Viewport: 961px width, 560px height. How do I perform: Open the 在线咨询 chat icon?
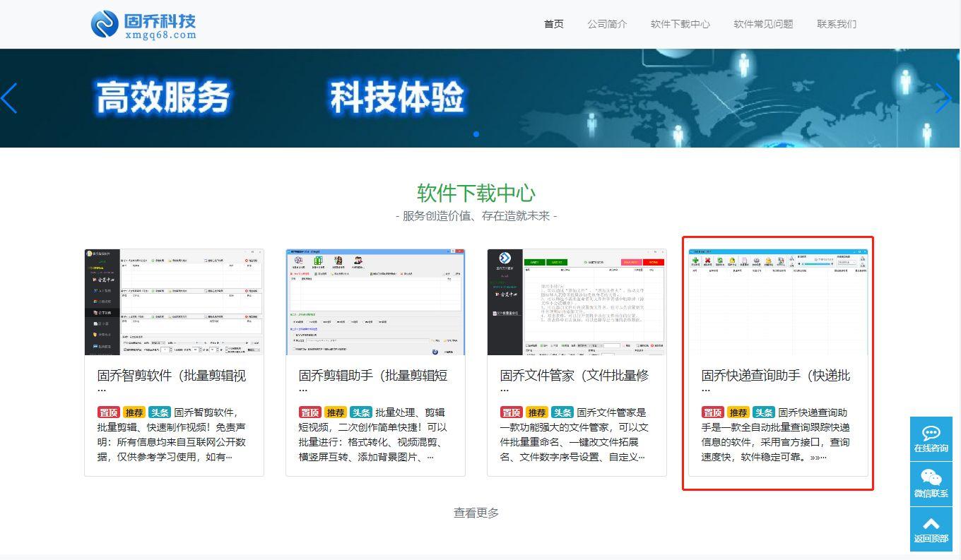pos(931,436)
